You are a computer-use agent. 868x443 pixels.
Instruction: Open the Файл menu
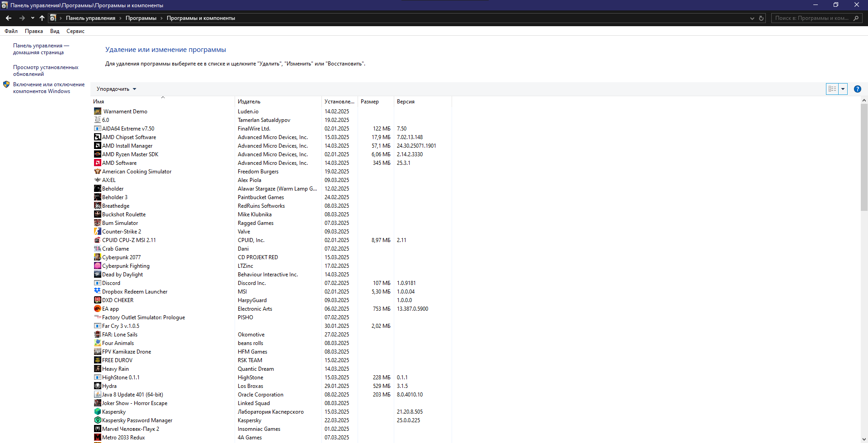pyautogui.click(x=11, y=31)
